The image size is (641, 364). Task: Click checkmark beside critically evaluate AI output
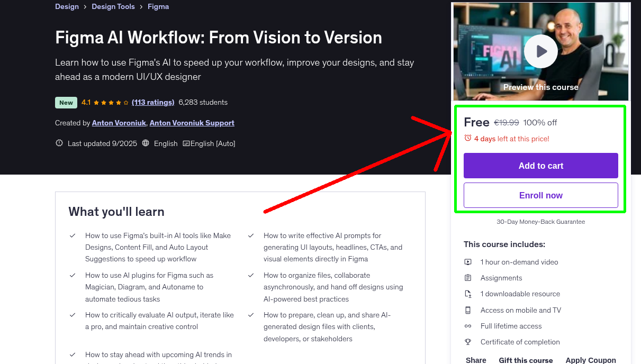pyautogui.click(x=73, y=315)
